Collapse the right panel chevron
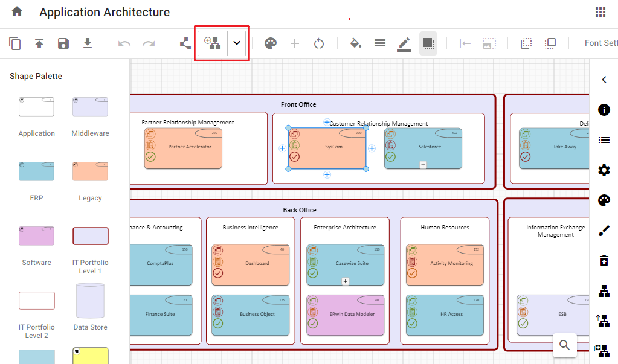This screenshot has width=618, height=364. (604, 80)
